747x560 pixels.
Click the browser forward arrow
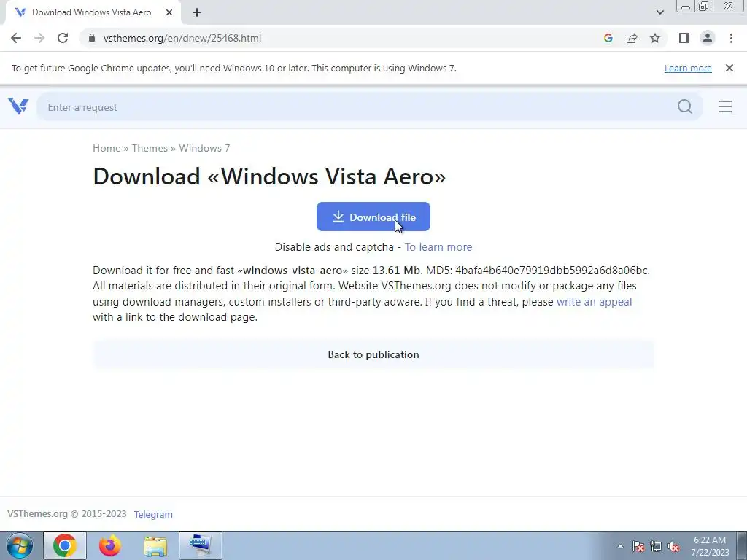(39, 38)
